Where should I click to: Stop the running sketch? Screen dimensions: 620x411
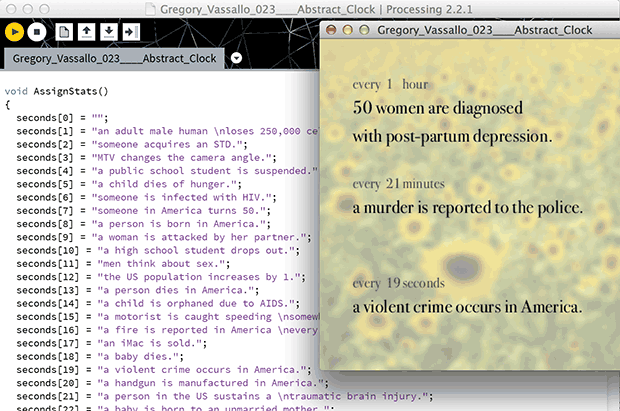37,32
